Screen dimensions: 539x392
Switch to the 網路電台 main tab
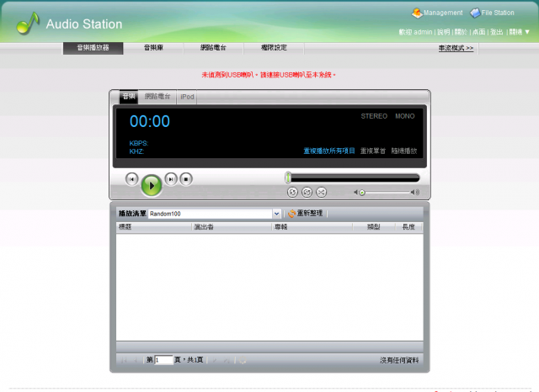pos(213,48)
